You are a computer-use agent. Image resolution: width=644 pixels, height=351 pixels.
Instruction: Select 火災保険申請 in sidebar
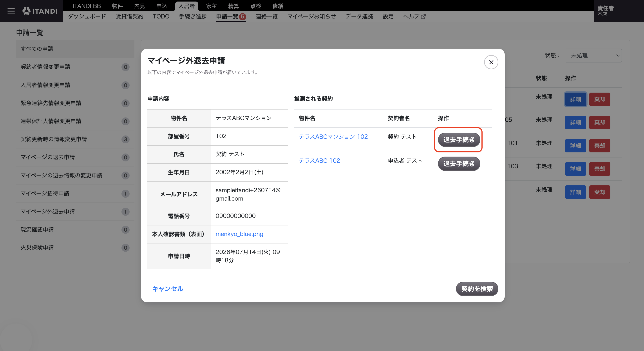75,248
